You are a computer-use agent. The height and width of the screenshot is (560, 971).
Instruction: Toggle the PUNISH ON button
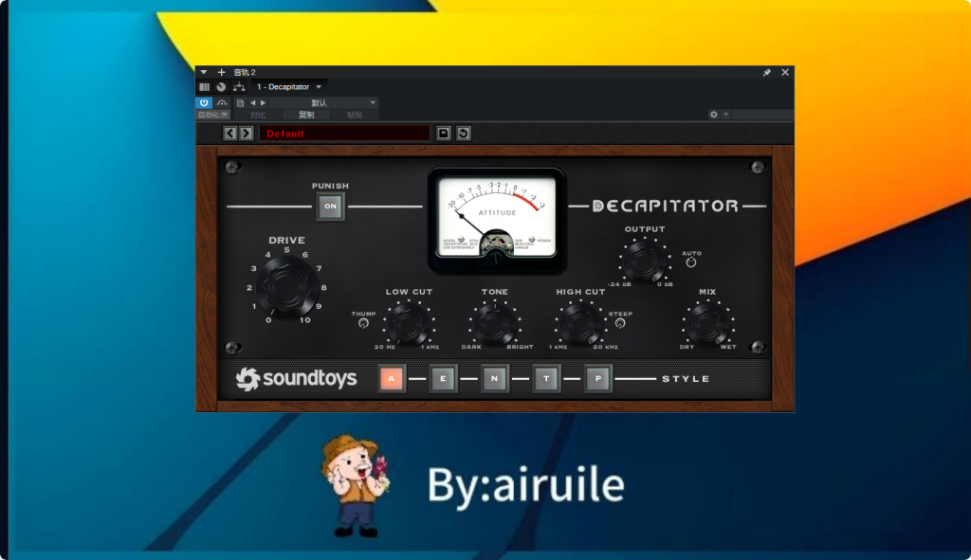pos(331,207)
